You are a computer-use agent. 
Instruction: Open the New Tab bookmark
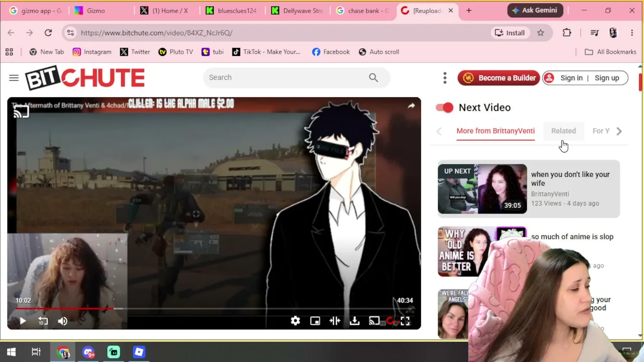47,52
